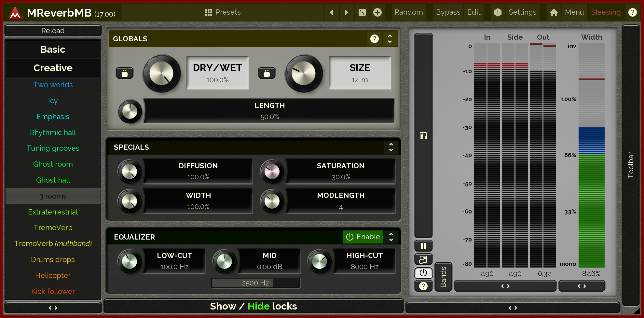
Task: Open the home icon in top bar
Action: (554, 12)
